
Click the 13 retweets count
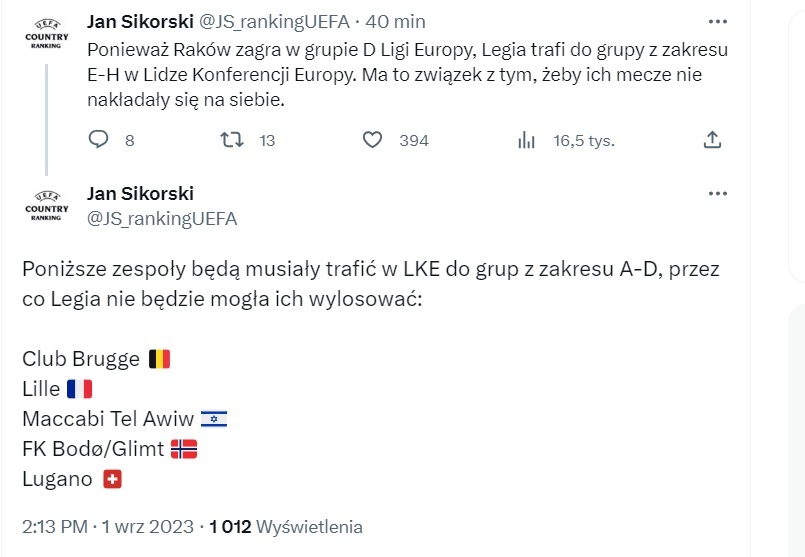tap(267, 141)
